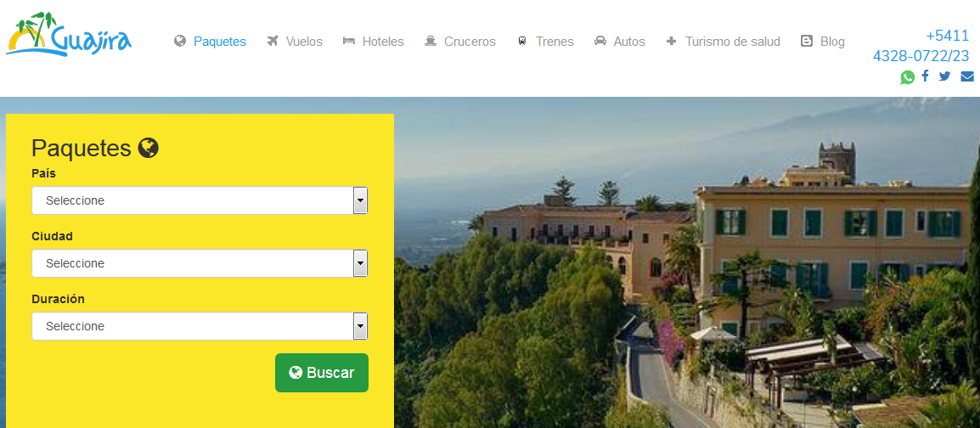
Task: Open the Ciudad select dropdown
Action: [200, 263]
